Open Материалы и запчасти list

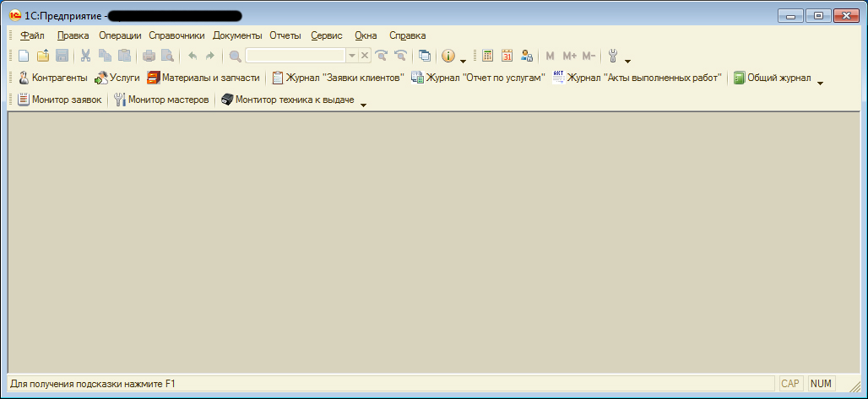[203, 78]
